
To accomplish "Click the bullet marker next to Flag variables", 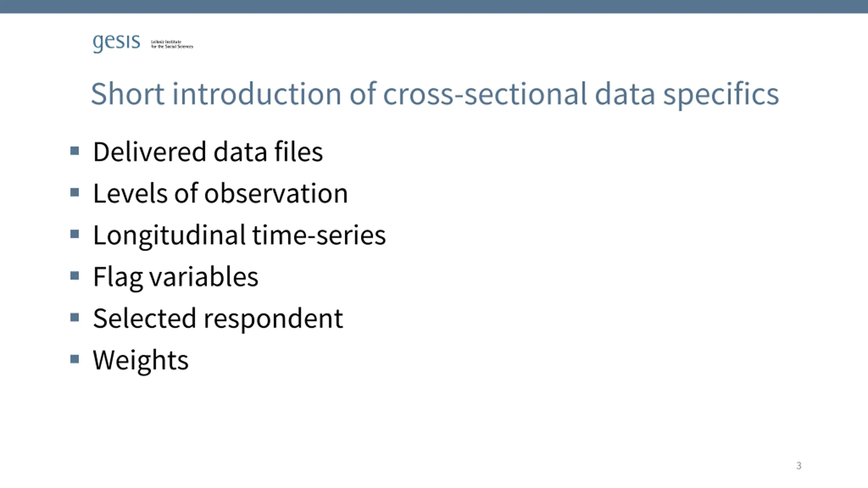I will 75,276.
